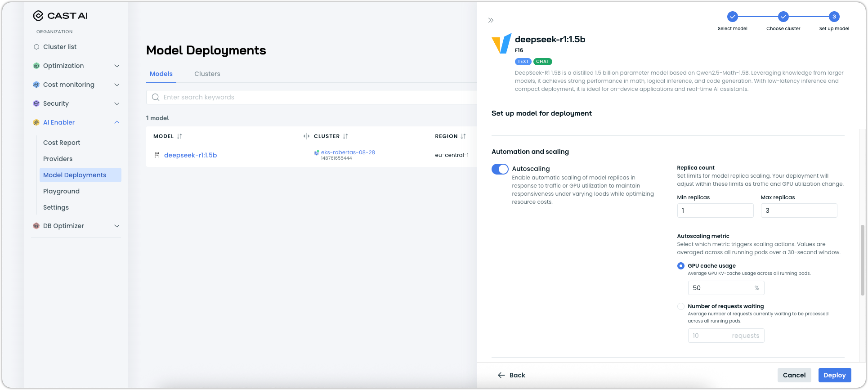The width and height of the screenshot is (868, 390).
Task: Click the Cluster list icon
Action: point(36,47)
